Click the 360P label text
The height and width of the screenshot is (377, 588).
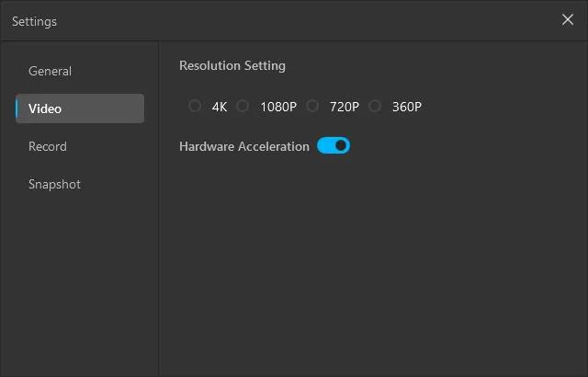pyautogui.click(x=407, y=107)
